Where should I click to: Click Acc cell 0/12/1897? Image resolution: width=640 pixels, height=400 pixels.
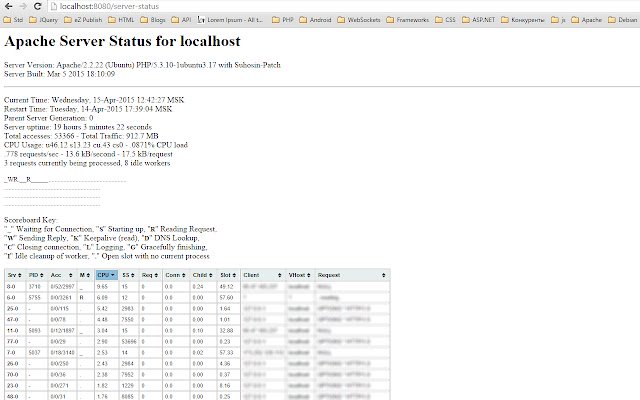[62, 331]
